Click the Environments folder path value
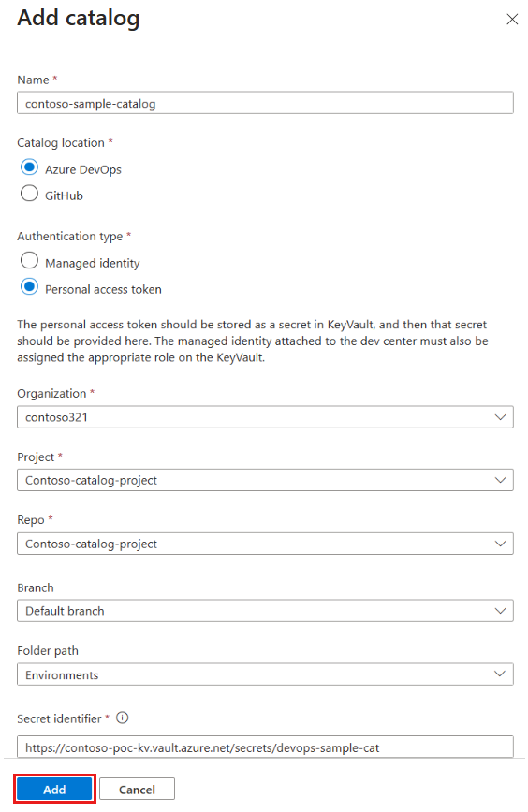 pos(62,675)
